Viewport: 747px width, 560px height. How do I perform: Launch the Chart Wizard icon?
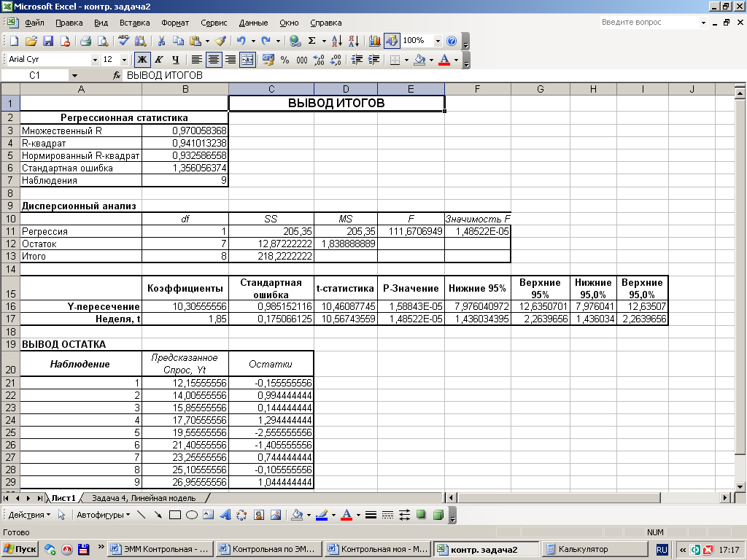pos(375,41)
